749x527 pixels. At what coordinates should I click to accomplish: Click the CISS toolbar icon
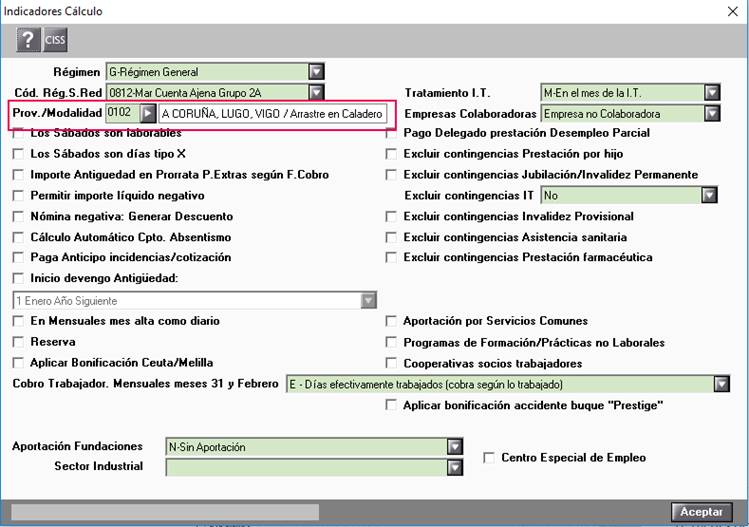coord(55,40)
